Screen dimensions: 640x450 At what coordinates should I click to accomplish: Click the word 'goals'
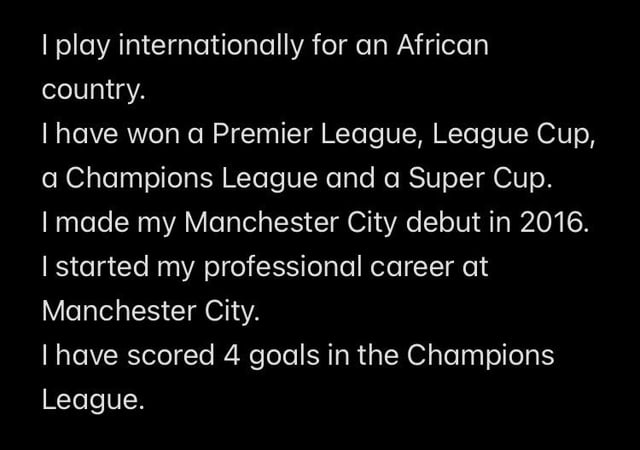[x=284, y=355]
